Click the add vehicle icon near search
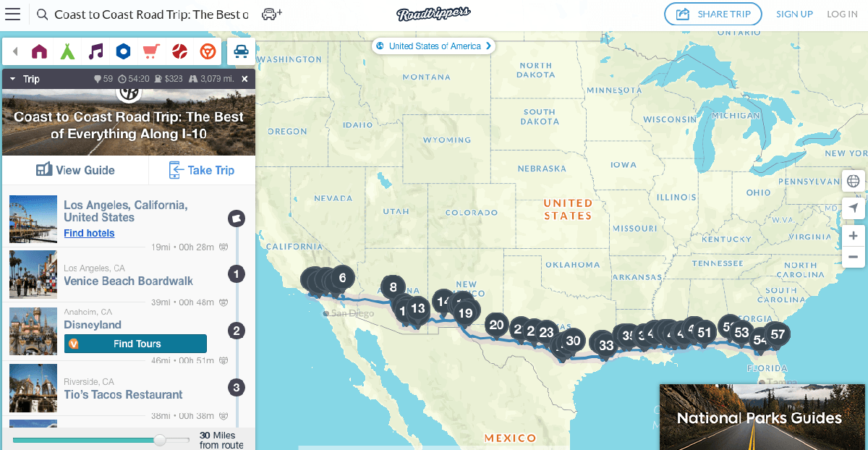Viewport: 868px width, 450px height. 271,14
